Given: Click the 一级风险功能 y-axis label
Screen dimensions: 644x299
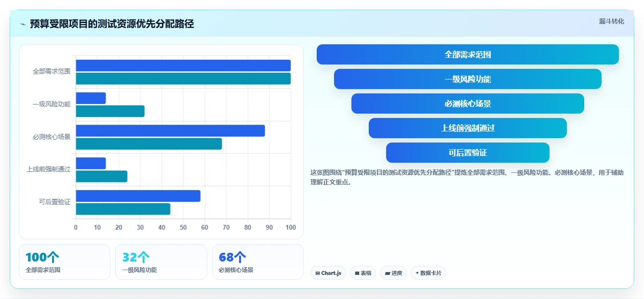Looking at the screenshot, I should tap(52, 104).
